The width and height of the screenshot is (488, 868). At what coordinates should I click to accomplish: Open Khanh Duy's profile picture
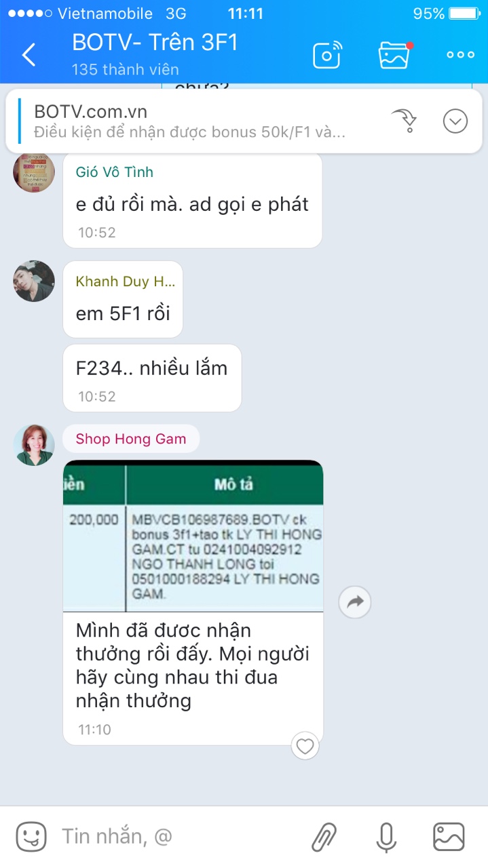pos(34,281)
